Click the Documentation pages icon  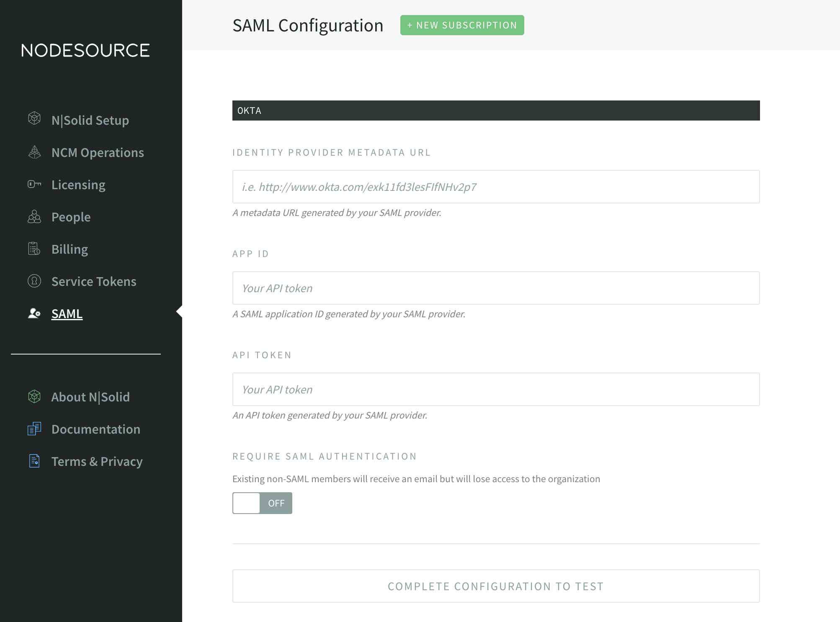[35, 429]
